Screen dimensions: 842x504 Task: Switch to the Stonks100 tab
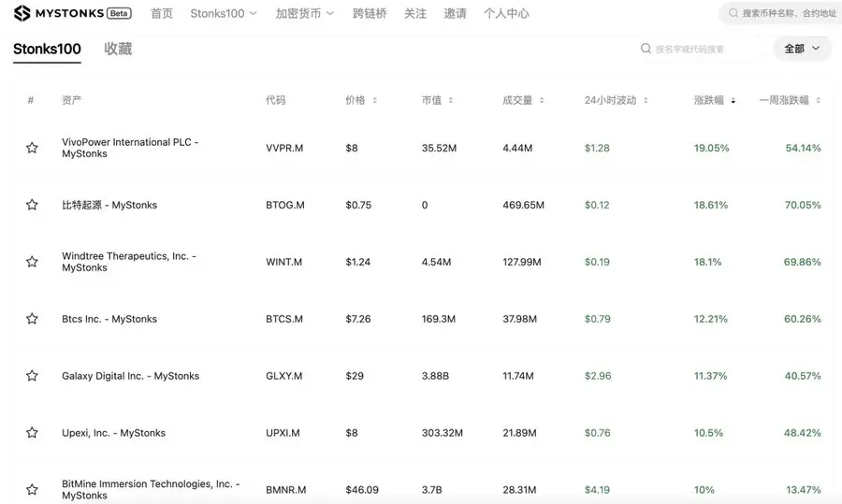click(x=48, y=49)
